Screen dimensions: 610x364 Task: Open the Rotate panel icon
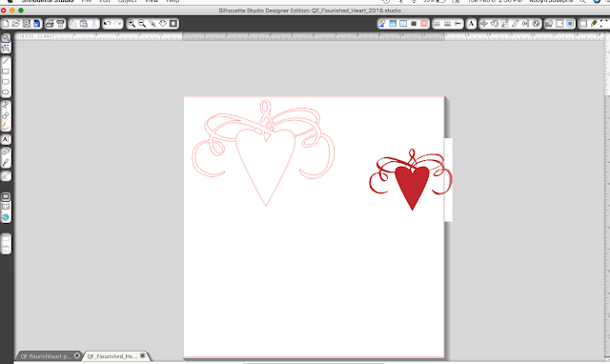point(495,24)
